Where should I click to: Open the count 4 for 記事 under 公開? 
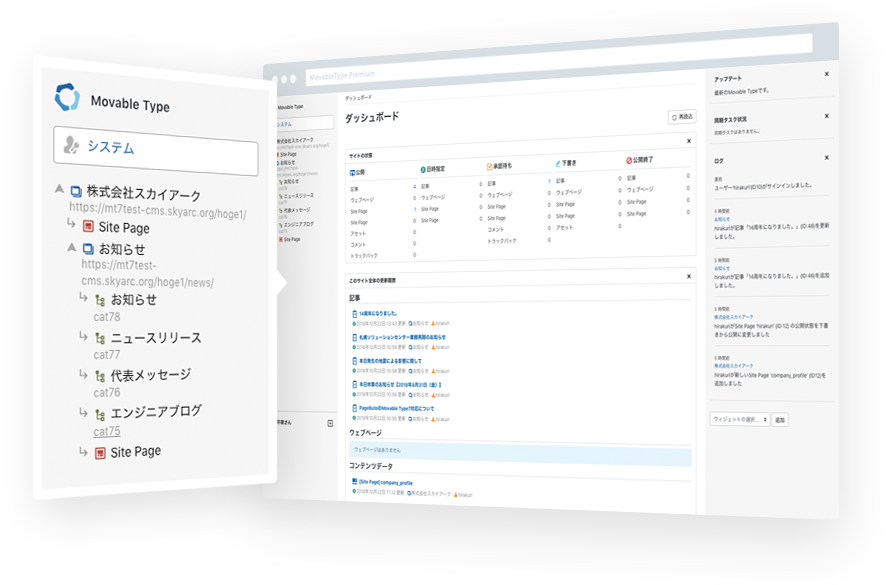[414, 186]
